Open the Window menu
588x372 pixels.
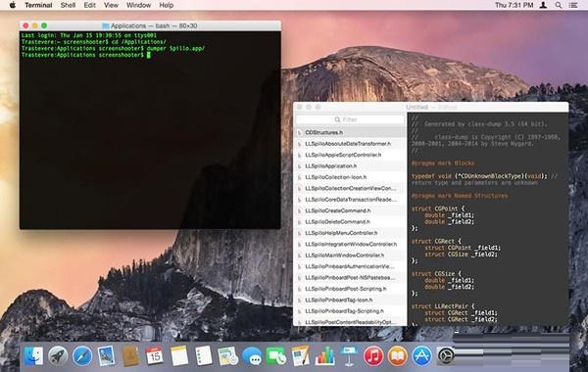(138, 5)
